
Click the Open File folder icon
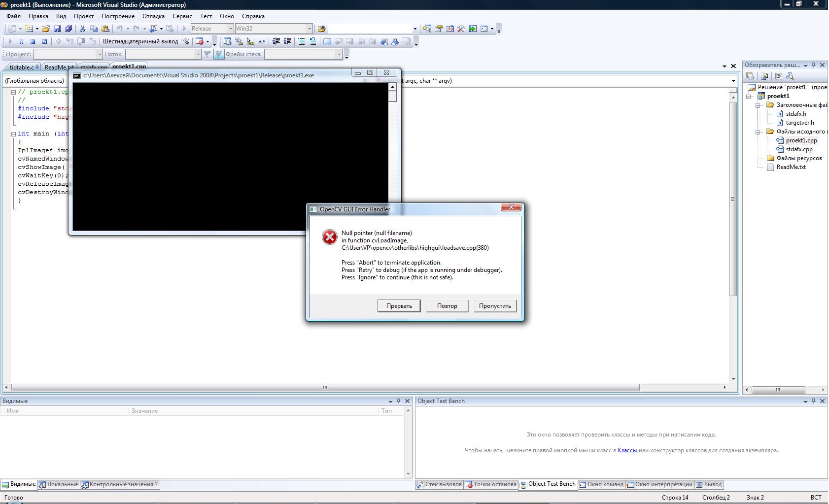tap(46, 29)
